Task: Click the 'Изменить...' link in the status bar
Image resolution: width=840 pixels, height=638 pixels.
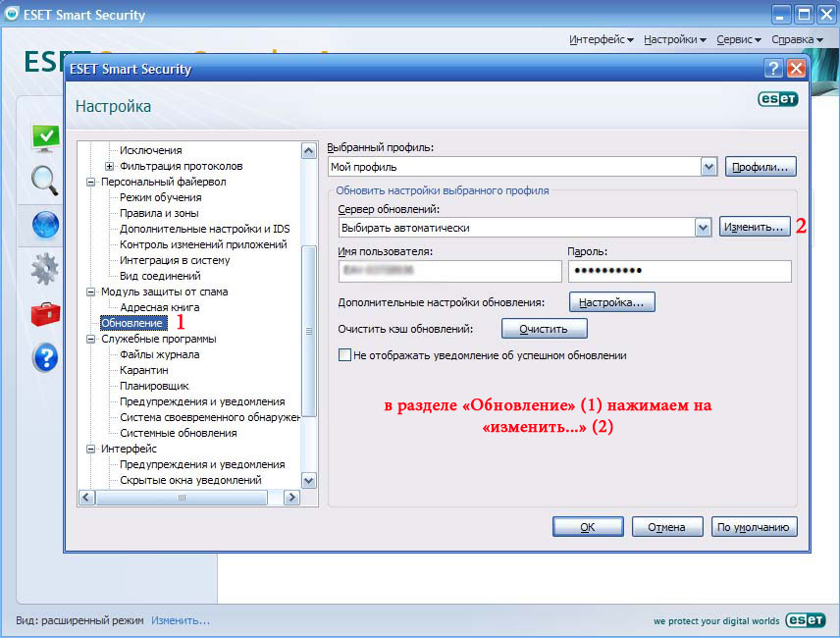Action: click(181, 620)
